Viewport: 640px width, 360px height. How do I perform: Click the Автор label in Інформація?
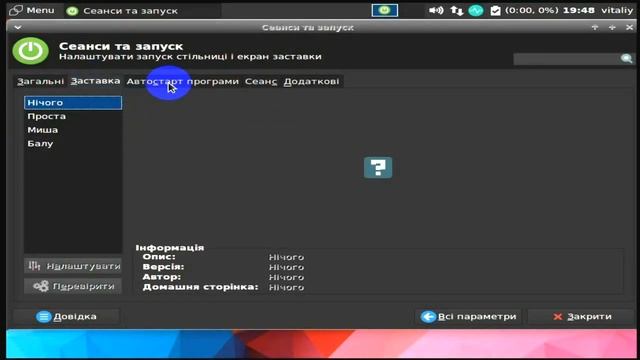pyautogui.click(x=162, y=277)
